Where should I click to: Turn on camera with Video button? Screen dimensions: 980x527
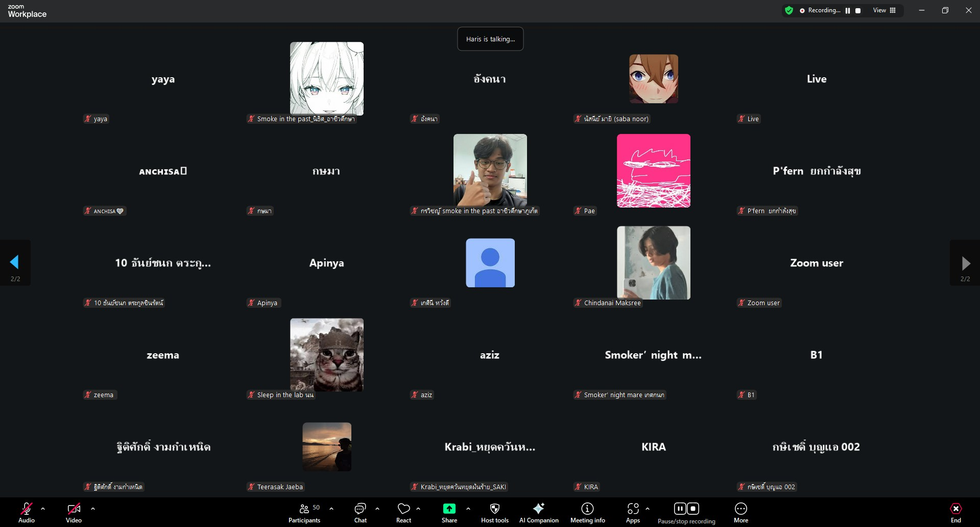[x=74, y=513]
